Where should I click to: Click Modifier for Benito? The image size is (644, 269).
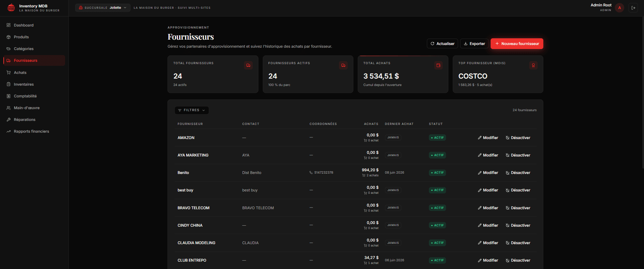click(x=488, y=173)
